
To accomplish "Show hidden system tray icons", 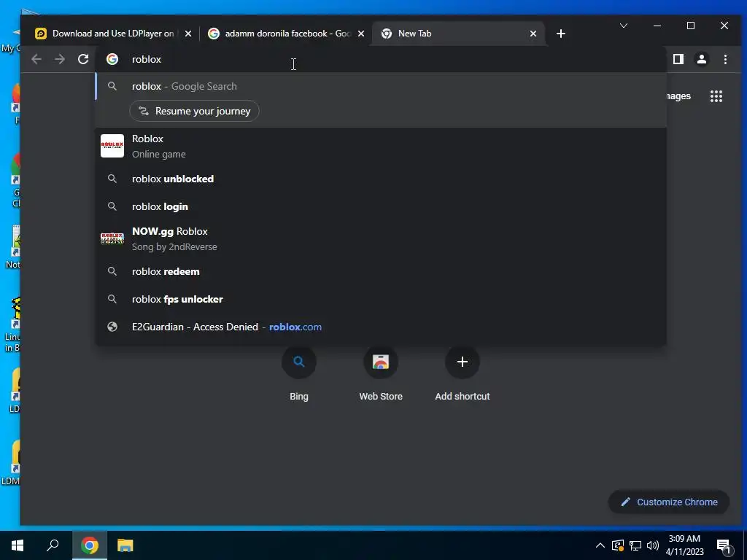I will coord(600,545).
